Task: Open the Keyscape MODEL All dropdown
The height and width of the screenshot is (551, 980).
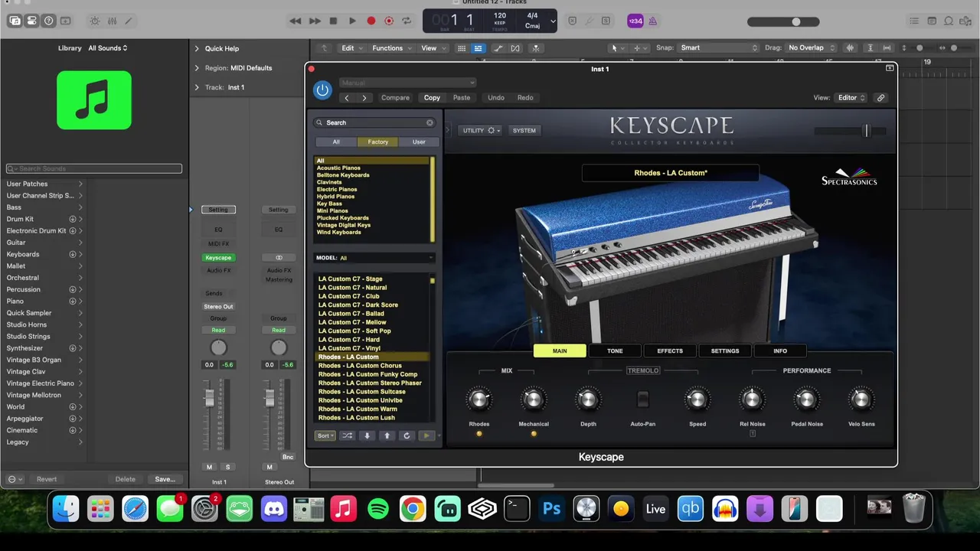Action: (x=374, y=258)
